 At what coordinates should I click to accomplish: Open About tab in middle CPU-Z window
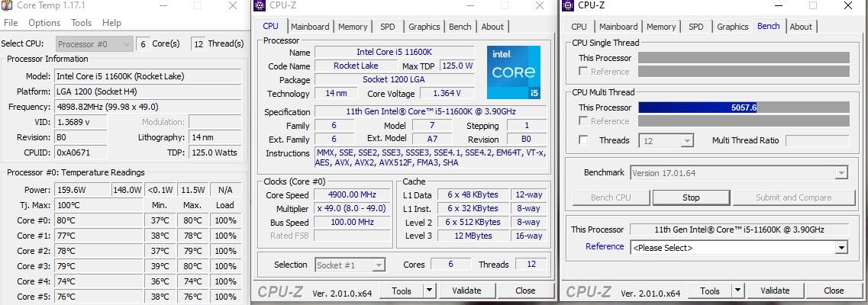(492, 27)
